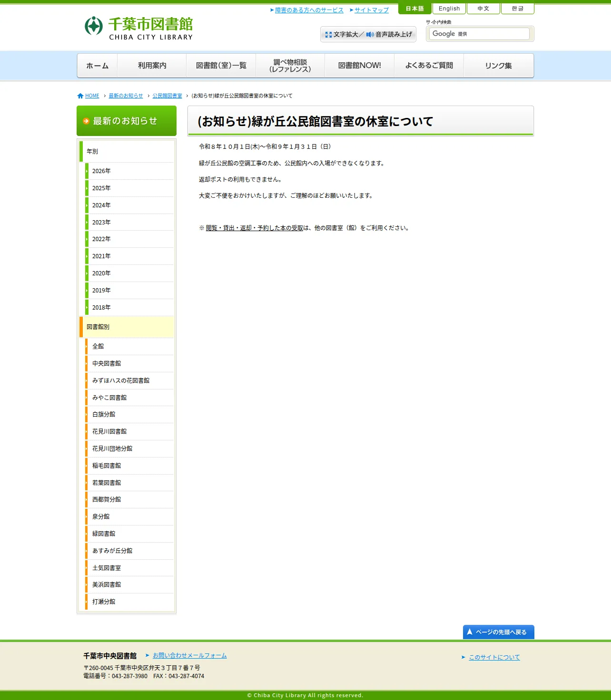Select 西都賀分館 in the library list
Image resolution: width=611 pixels, height=700 pixels.
point(129,500)
